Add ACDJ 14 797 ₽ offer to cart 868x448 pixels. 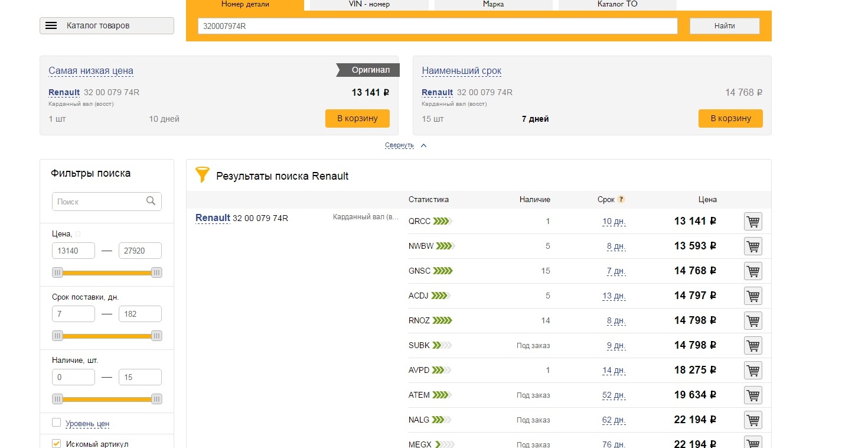[x=753, y=296]
